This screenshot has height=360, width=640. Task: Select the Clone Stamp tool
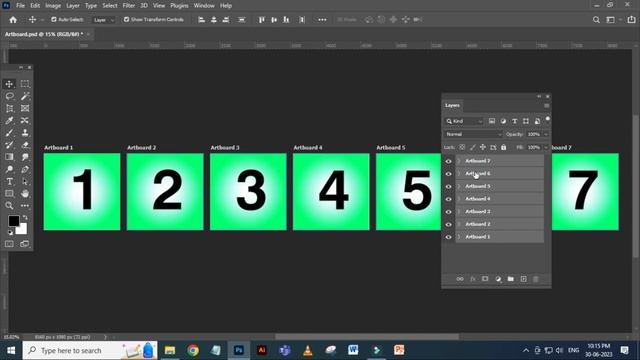point(25,133)
